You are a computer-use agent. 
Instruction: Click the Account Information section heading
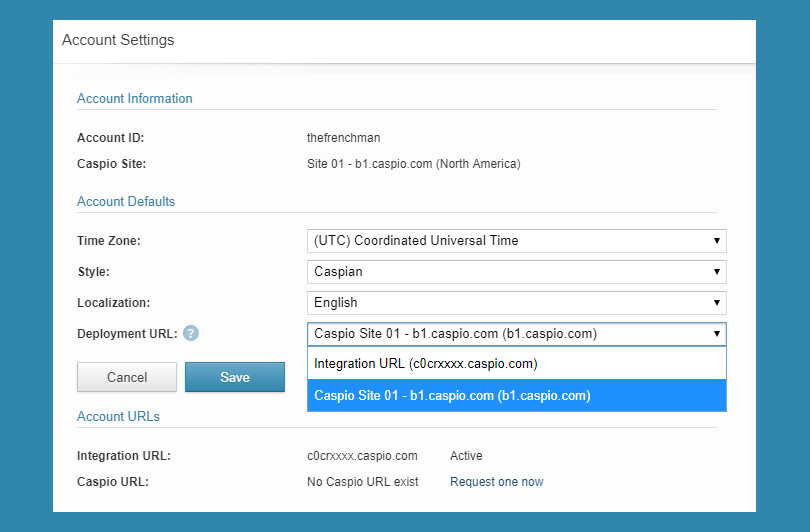(x=135, y=98)
